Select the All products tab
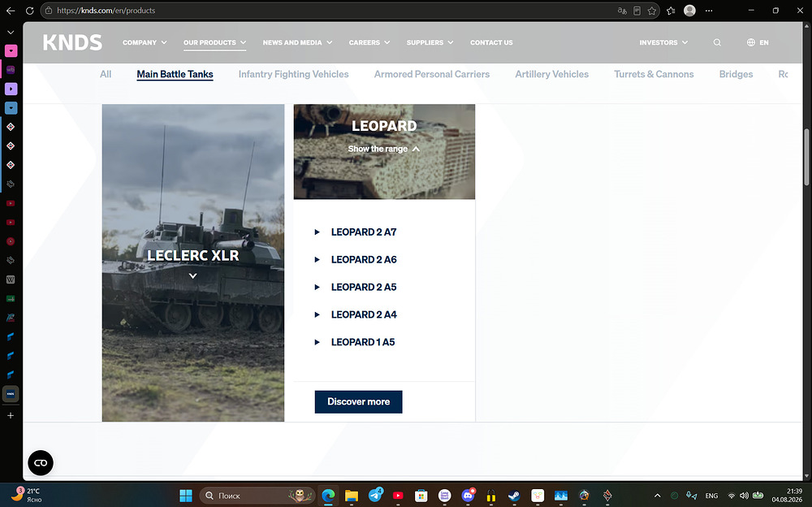 click(106, 74)
